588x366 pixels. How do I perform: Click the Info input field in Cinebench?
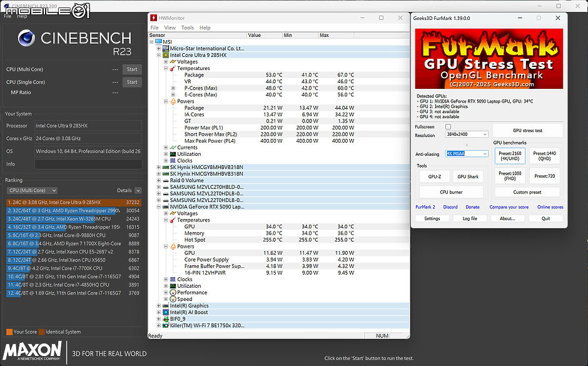pyautogui.click(x=88, y=164)
